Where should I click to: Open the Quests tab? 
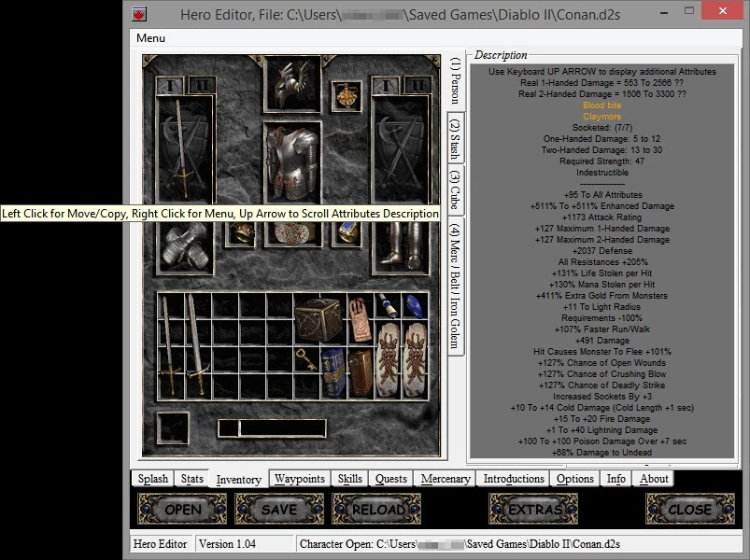pyautogui.click(x=391, y=479)
